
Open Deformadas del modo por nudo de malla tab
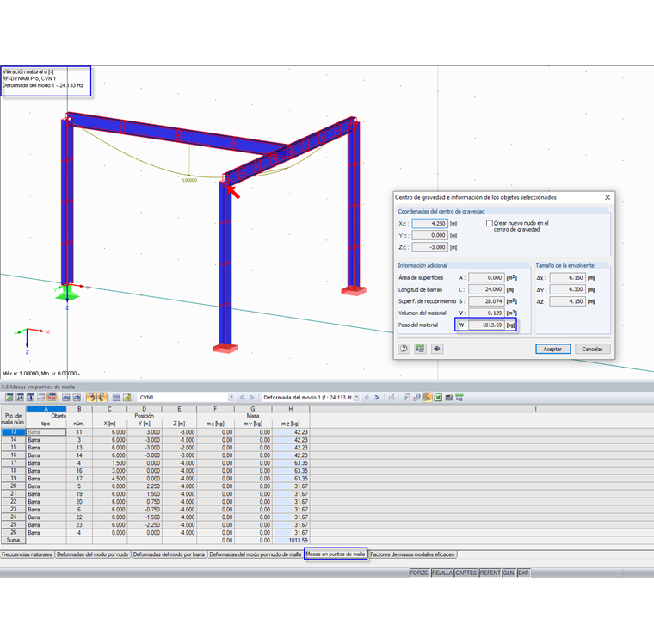click(256, 554)
